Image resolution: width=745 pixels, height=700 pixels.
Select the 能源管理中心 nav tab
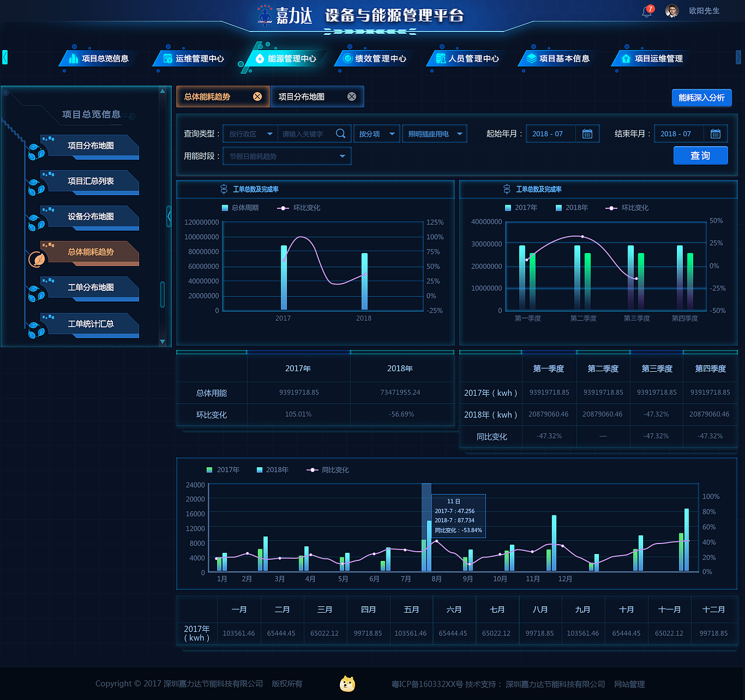coord(285,58)
